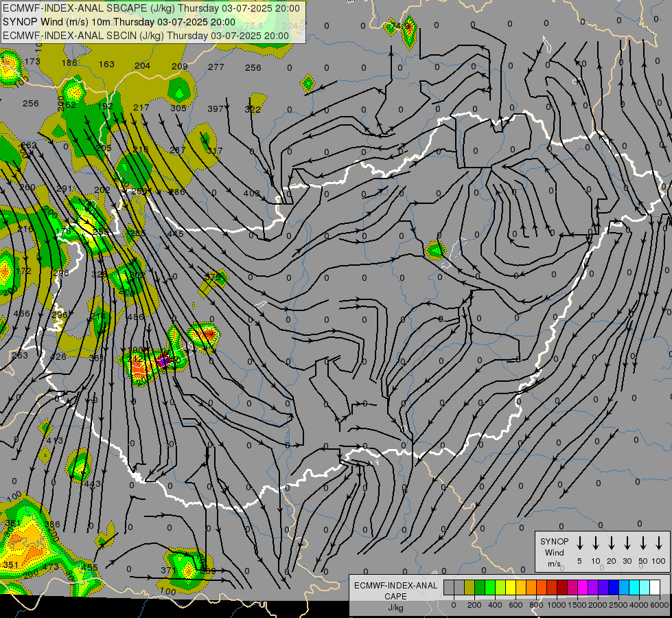Viewport: 672px width, 618px height.
Task: Click the CAPE value 426 on map
Action: pyautogui.click(x=58, y=357)
